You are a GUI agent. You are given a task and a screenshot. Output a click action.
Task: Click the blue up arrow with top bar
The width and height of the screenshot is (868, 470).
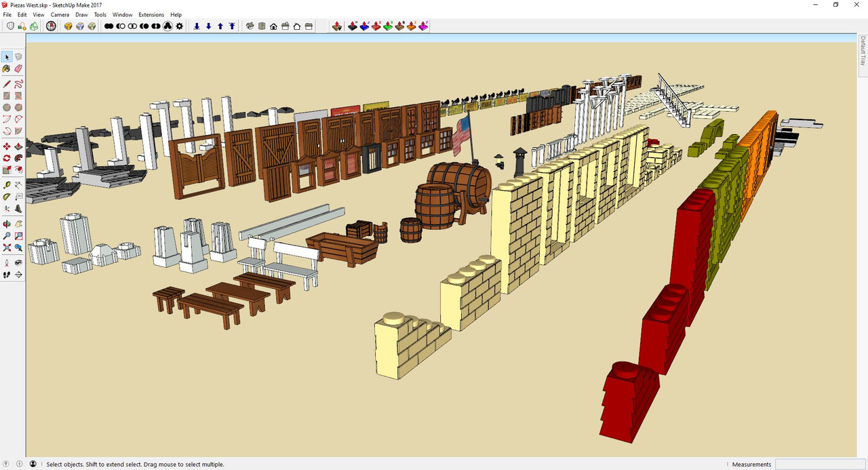coord(232,26)
